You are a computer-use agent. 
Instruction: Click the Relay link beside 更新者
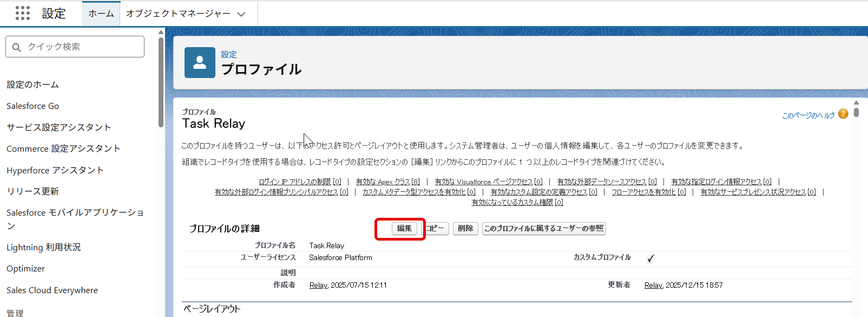[x=654, y=285]
